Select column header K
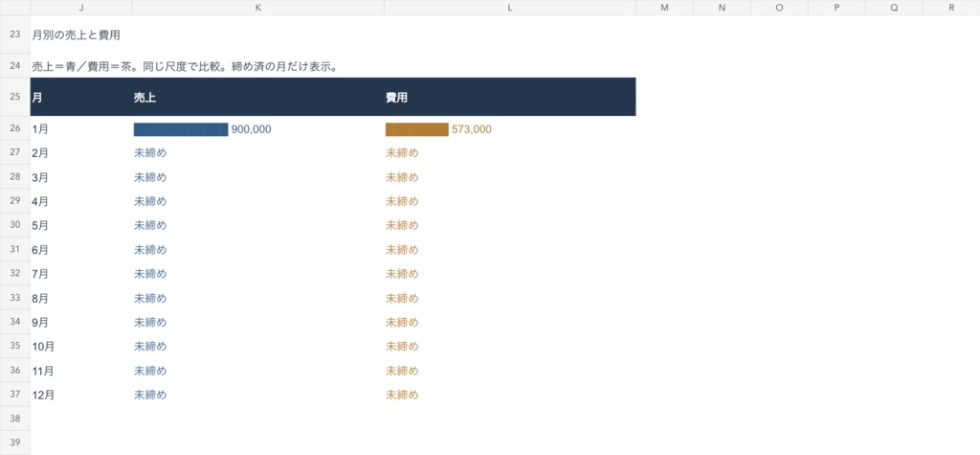The image size is (980, 455). coord(258,8)
